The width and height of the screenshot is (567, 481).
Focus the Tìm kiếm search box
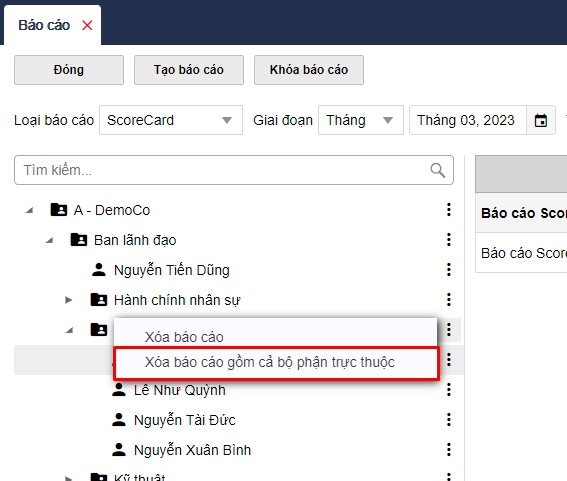(x=234, y=170)
